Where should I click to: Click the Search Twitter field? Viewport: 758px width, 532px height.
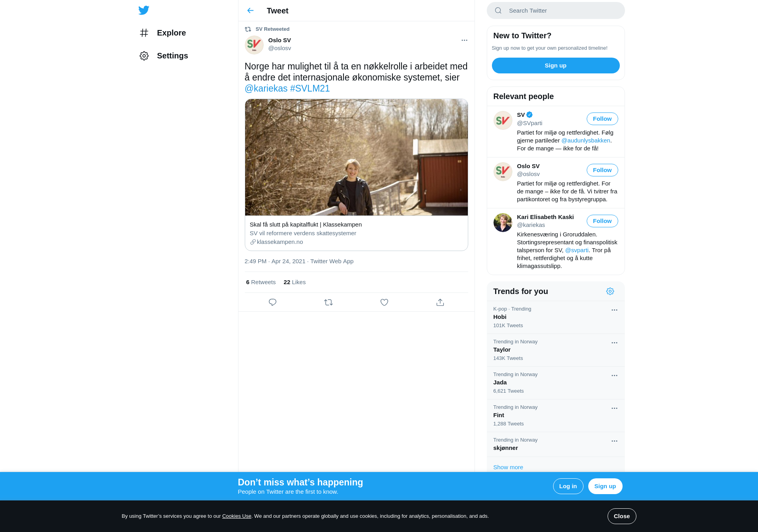(x=555, y=11)
